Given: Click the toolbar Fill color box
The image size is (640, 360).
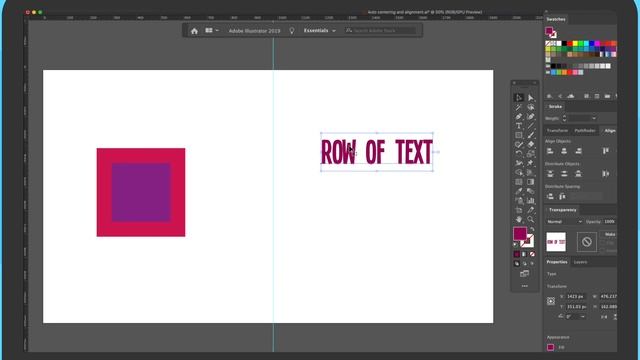Looking at the screenshot, I should [x=520, y=234].
